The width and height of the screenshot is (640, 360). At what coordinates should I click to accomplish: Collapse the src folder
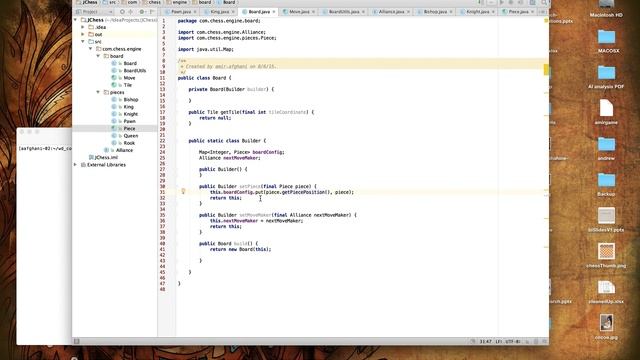click(83, 42)
